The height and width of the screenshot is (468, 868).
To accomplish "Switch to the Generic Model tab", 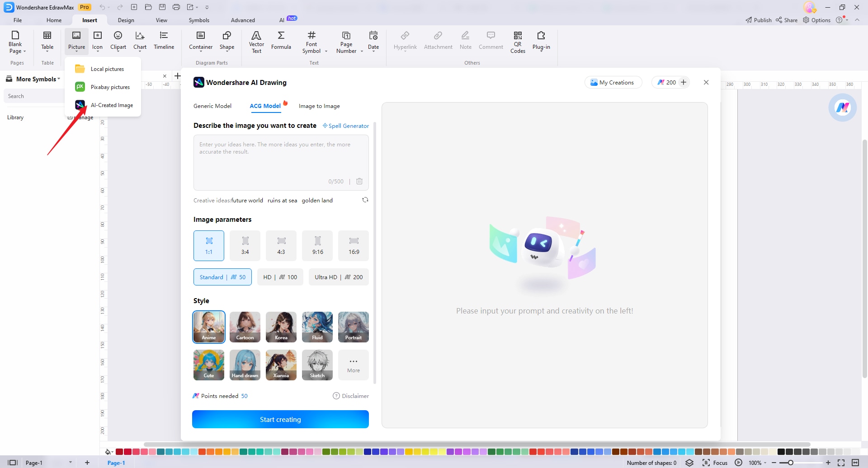I will tap(212, 106).
